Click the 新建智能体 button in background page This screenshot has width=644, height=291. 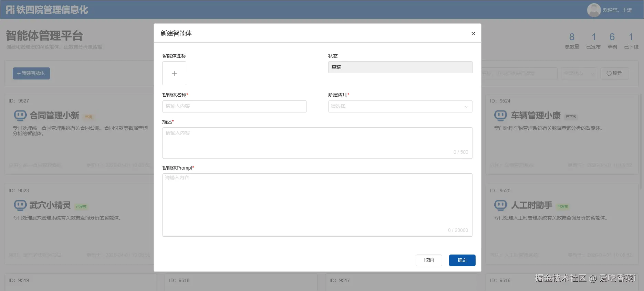[x=31, y=73]
